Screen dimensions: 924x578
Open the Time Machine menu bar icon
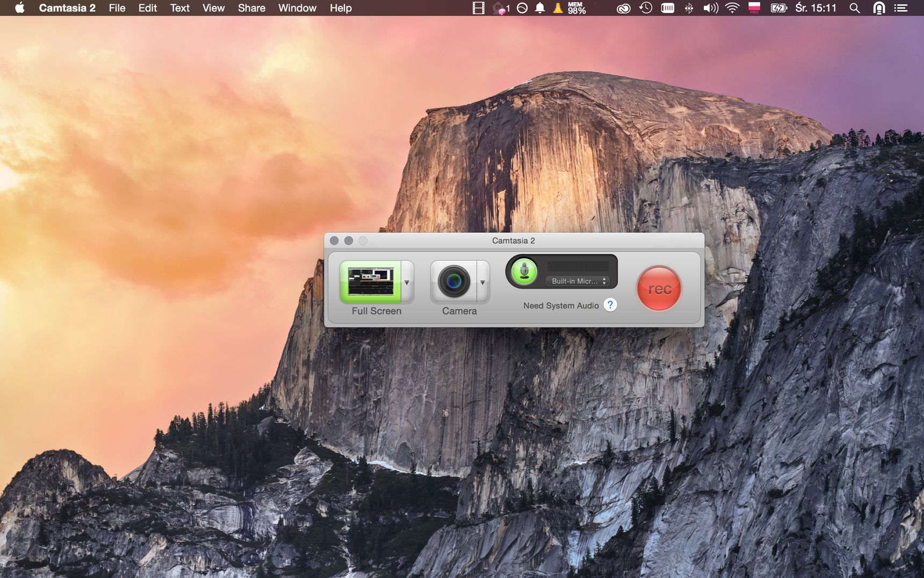click(646, 8)
